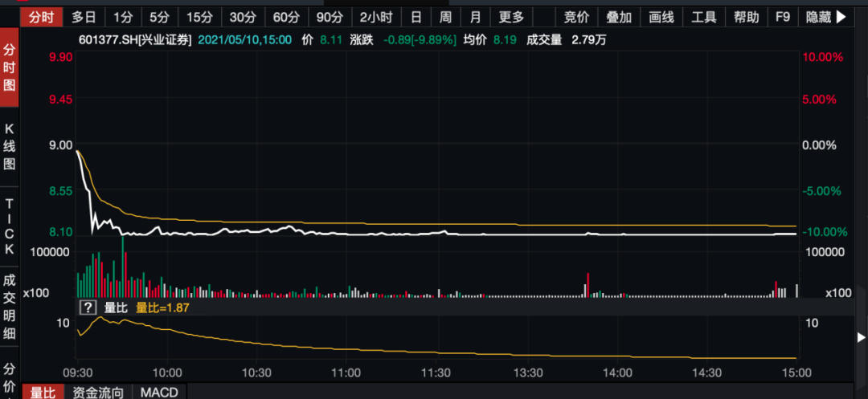Open the 工具 menu
This screenshot has width=868, height=399.
(703, 17)
